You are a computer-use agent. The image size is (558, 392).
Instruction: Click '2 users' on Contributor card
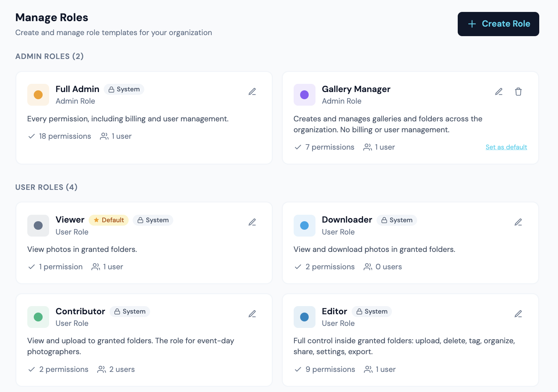116,370
